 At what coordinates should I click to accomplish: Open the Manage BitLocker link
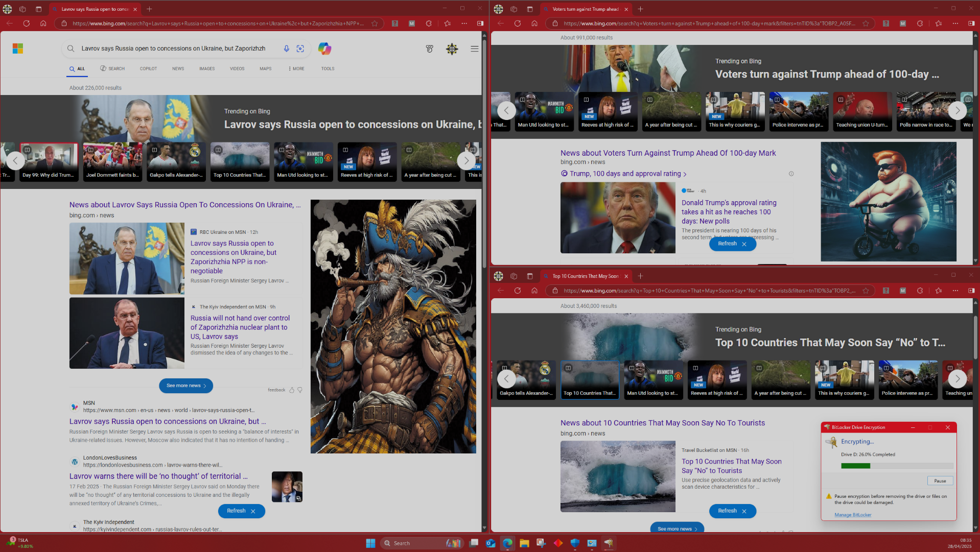[x=853, y=515]
